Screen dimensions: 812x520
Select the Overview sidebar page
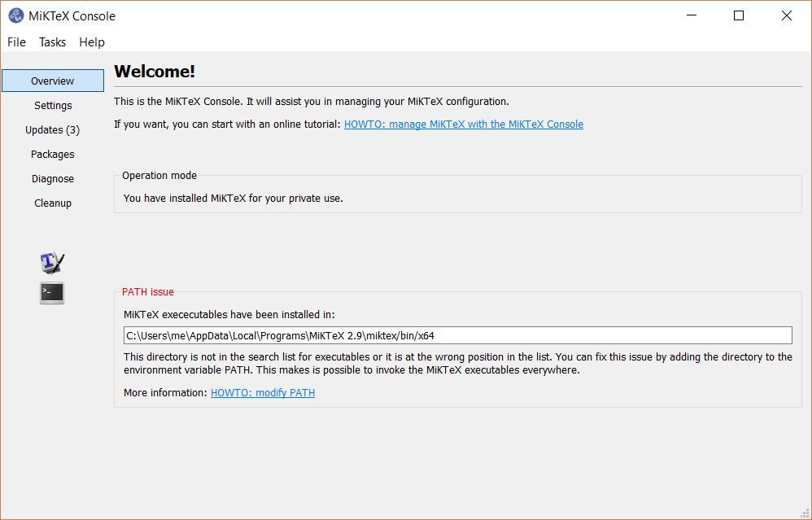coord(53,81)
